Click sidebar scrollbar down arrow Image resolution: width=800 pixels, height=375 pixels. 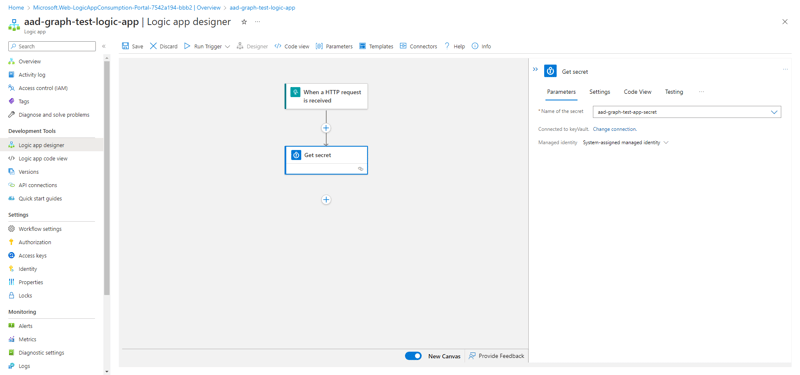[107, 371]
